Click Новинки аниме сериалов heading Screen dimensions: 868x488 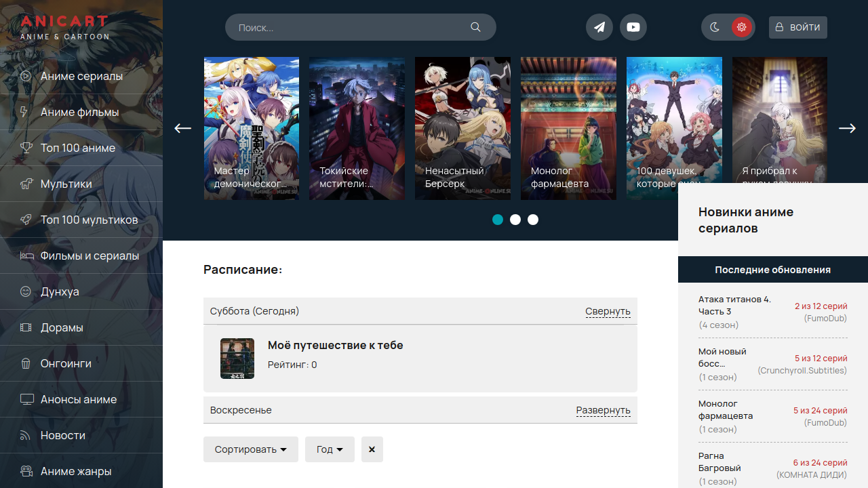pyautogui.click(x=746, y=220)
